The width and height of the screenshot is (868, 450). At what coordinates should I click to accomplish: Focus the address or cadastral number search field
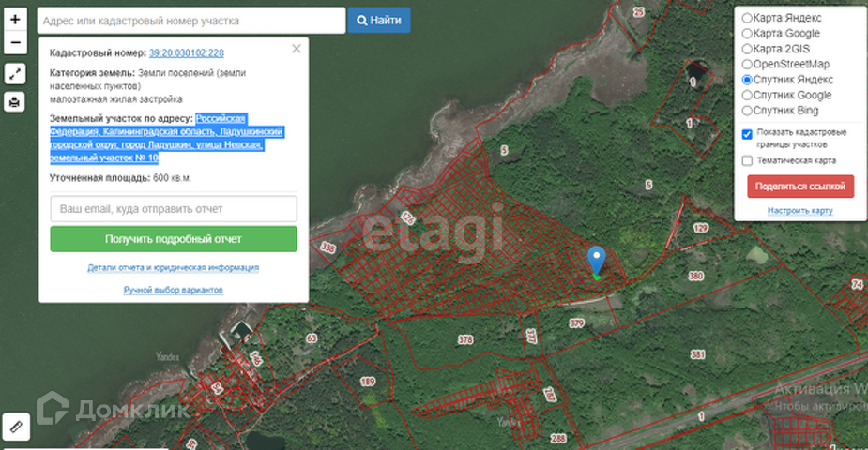[x=191, y=21]
